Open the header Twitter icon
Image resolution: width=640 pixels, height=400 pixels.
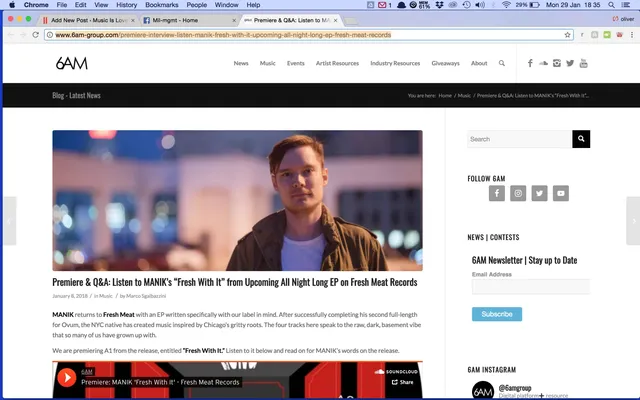[570, 63]
